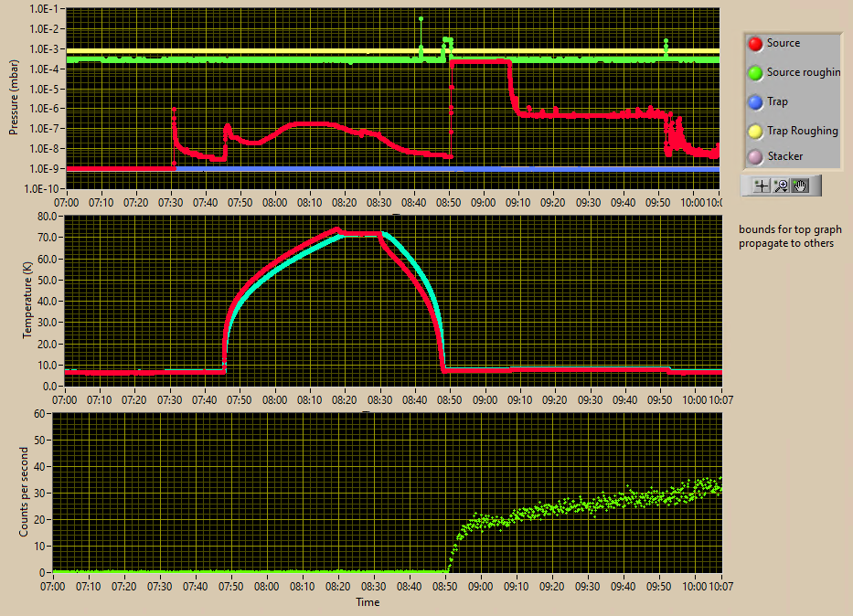Select the 'Source' legend label
Screen dimensions: 853x616
tap(784, 43)
